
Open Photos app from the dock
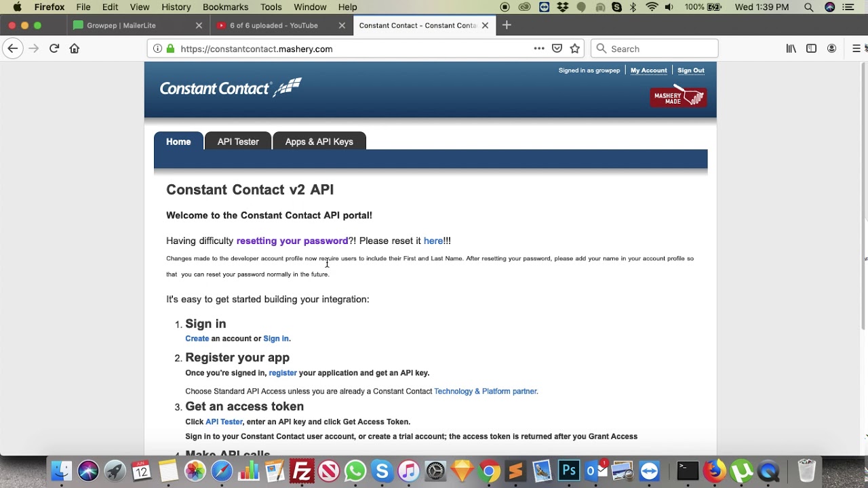coord(195,471)
